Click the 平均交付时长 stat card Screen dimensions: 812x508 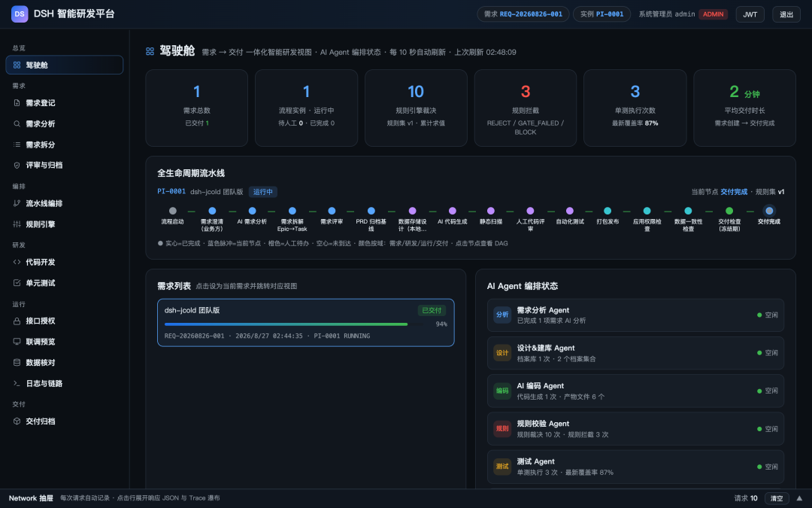tap(744, 108)
